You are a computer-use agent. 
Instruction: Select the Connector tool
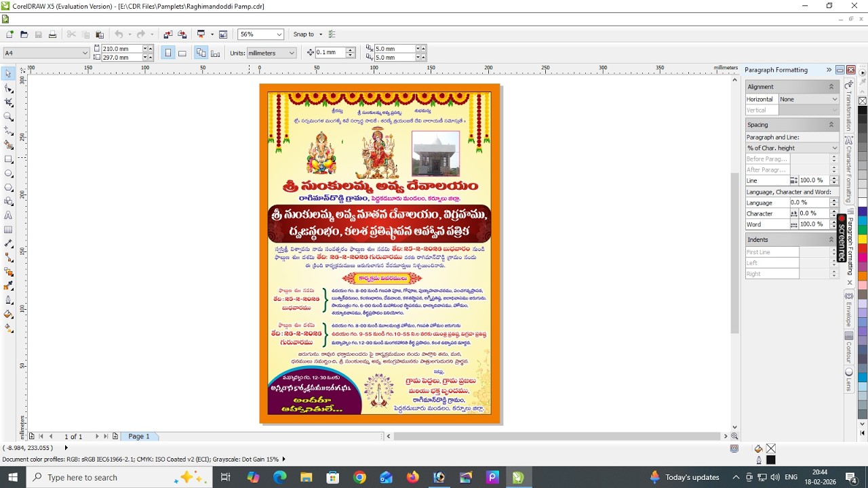[8, 258]
